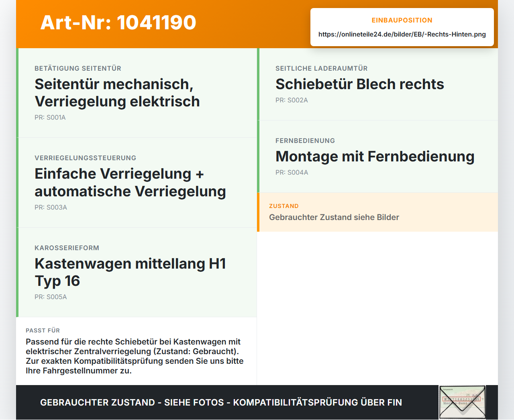Click the Art-Nr: 1041190 heading
Image resolution: width=514 pixels, height=420 pixels.
coord(118,22)
